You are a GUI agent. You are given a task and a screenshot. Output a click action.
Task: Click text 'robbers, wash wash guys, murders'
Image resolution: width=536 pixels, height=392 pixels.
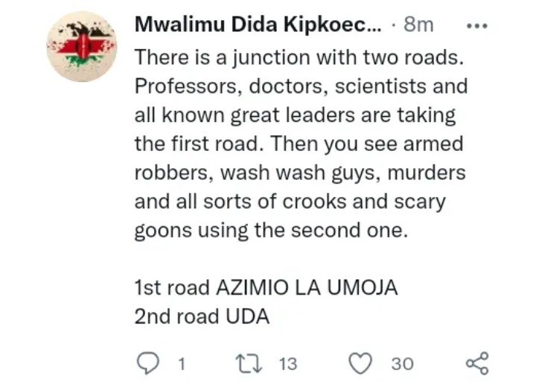(300, 173)
